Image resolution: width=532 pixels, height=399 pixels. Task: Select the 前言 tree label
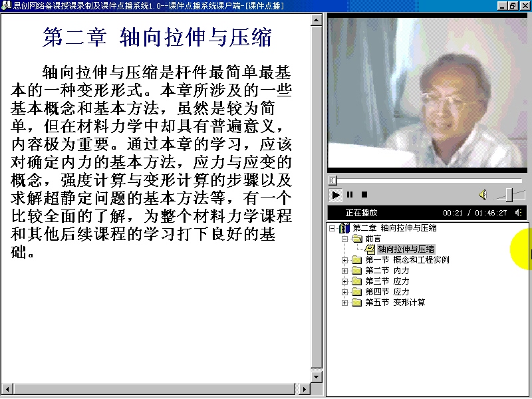[373, 239]
